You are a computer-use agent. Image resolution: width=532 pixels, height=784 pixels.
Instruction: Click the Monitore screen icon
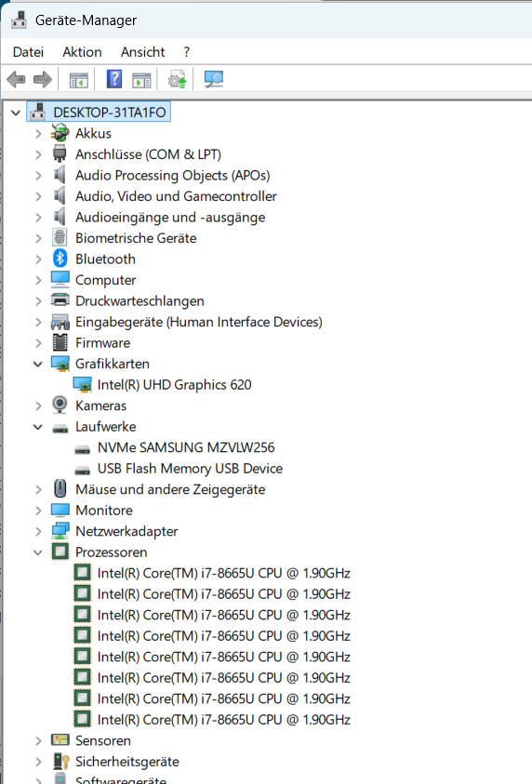pyautogui.click(x=60, y=510)
